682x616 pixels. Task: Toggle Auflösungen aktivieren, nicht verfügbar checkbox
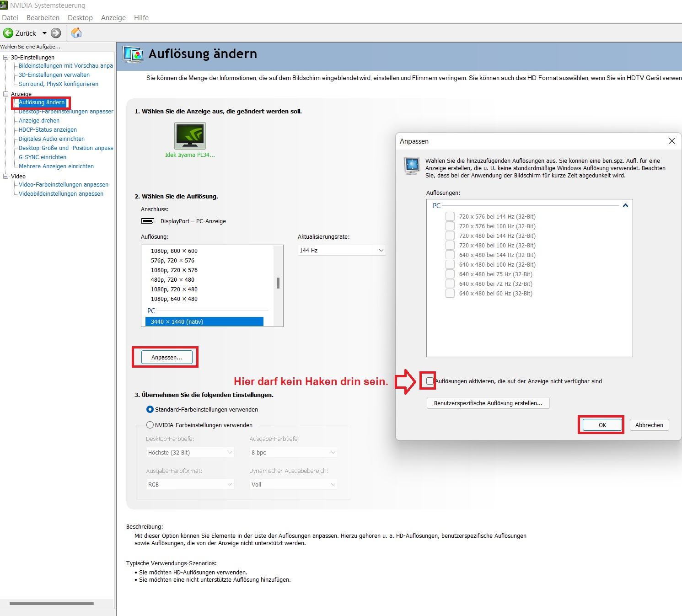click(430, 381)
